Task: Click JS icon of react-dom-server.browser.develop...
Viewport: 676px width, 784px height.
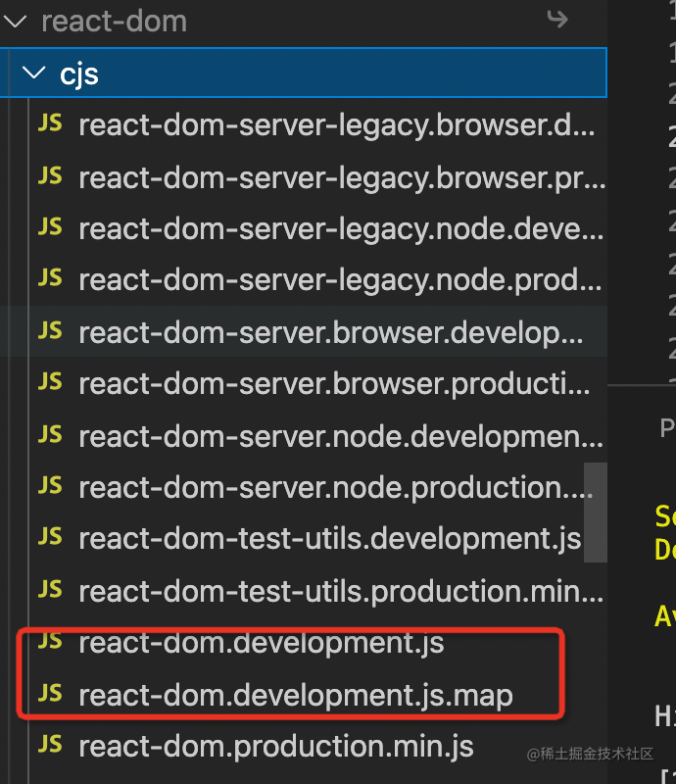Action: tap(50, 330)
